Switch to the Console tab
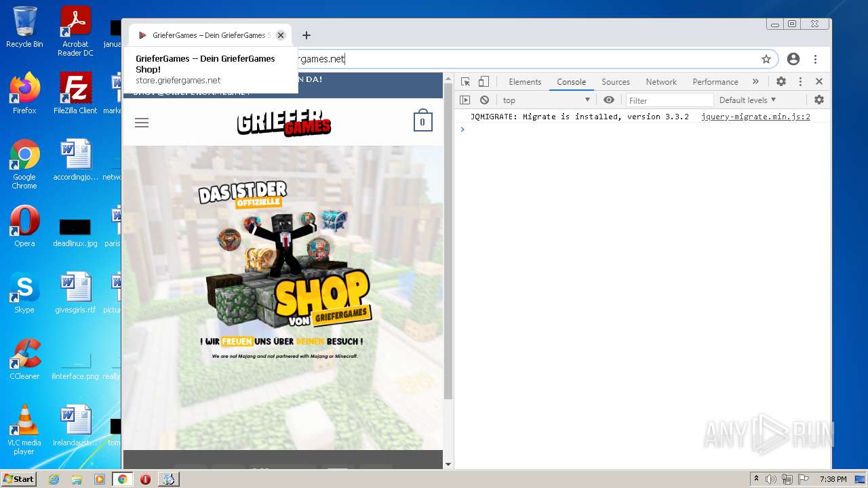This screenshot has width=868, height=488. (x=571, y=81)
